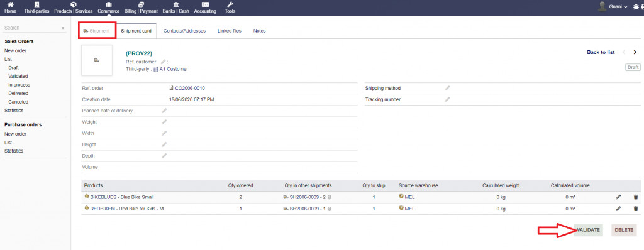Open Statistics under Purchase orders

pos(14,151)
